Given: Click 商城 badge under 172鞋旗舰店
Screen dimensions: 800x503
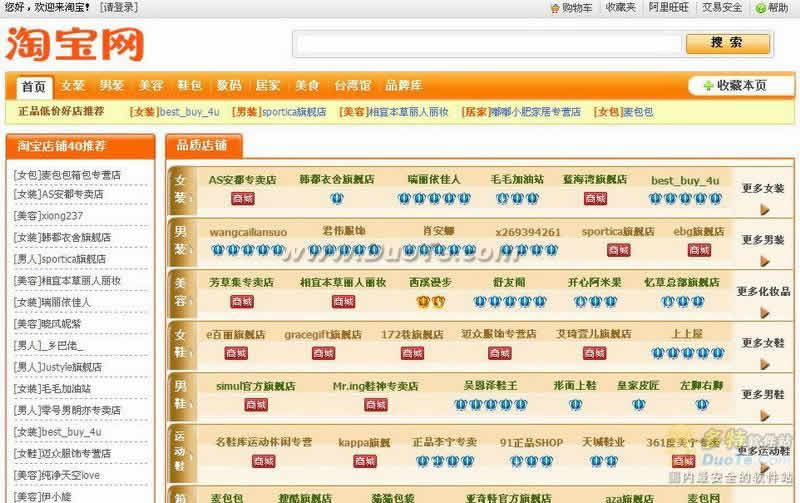Looking at the screenshot, I should tap(412, 353).
